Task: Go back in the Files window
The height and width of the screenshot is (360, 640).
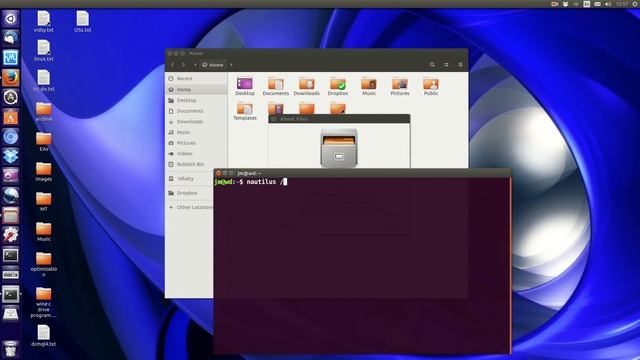Action: click(173, 65)
